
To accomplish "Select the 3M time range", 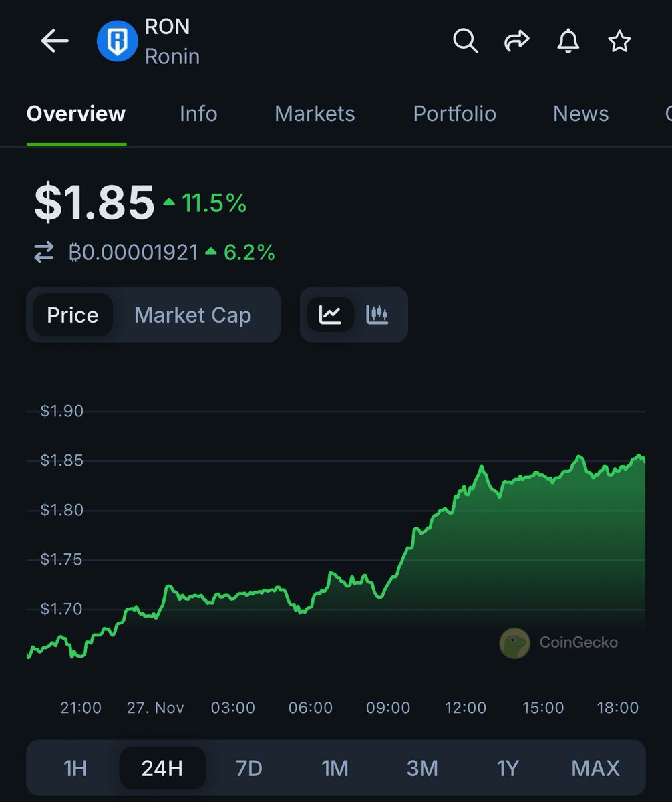I will 422,768.
